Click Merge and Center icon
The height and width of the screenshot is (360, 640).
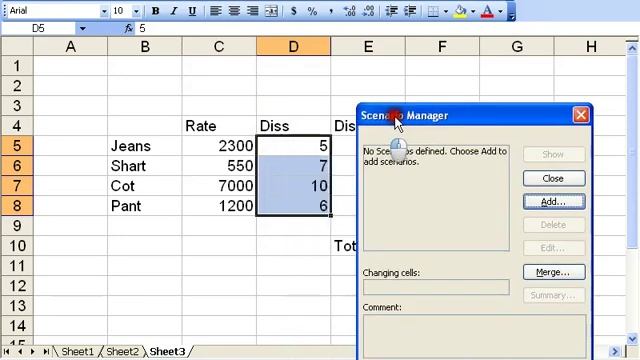click(271, 11)
